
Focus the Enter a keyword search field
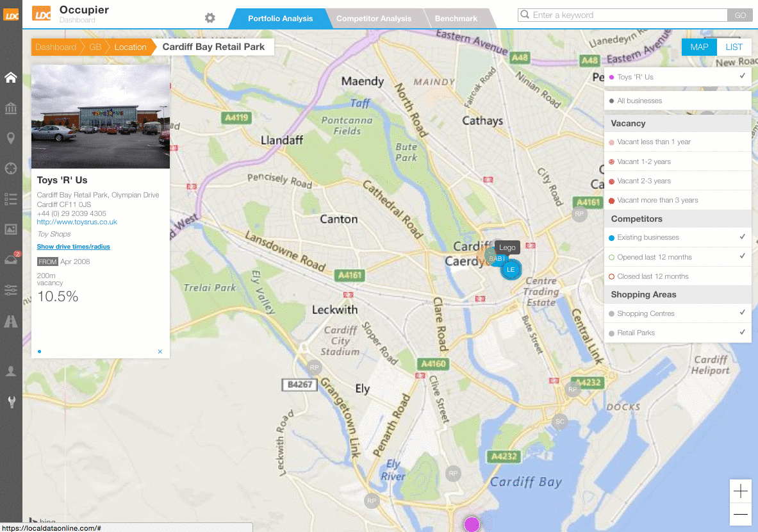[623, 15]
